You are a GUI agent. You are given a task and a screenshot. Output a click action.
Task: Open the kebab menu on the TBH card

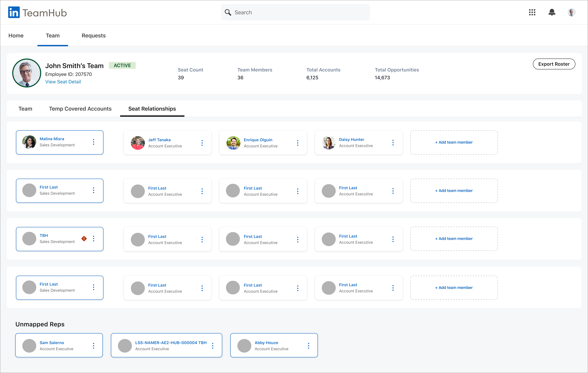[93, 239]
